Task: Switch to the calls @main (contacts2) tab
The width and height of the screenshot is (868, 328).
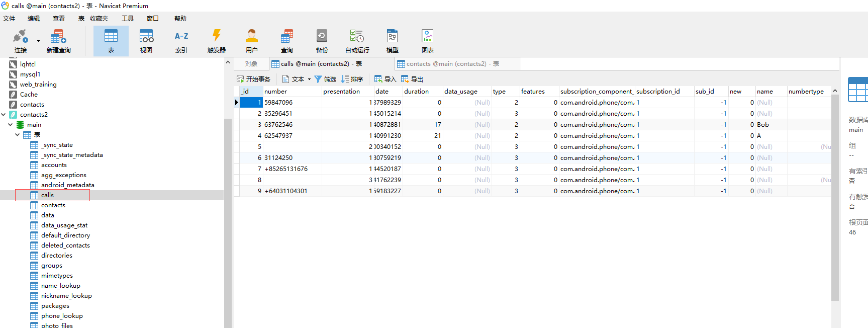Action: 331,64
